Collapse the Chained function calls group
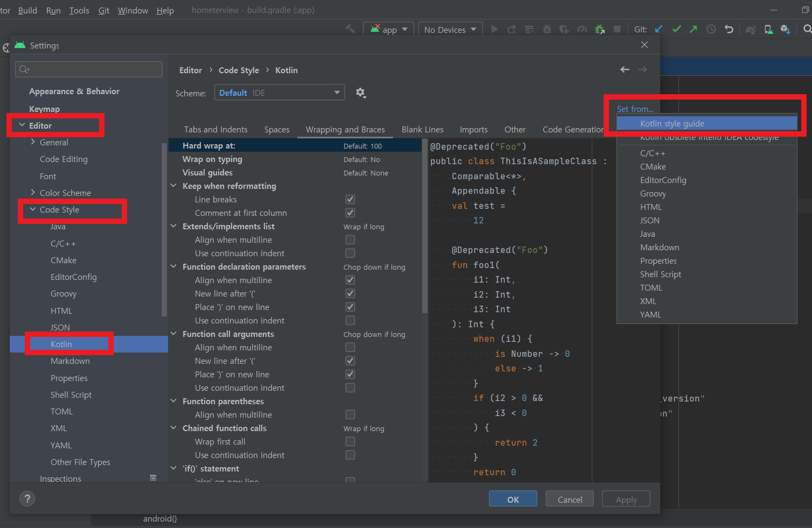Screen dimensions: 812x528 pos(173,428)
